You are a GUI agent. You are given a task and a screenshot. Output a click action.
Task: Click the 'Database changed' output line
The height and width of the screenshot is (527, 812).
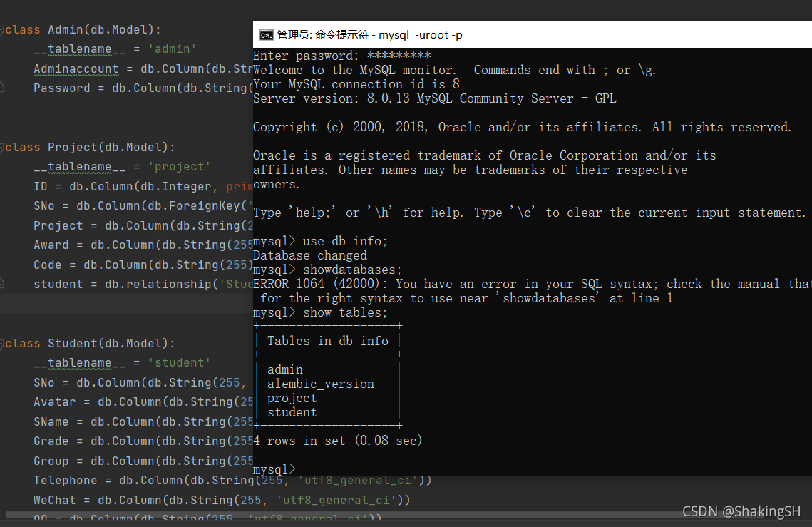[309, 255]
